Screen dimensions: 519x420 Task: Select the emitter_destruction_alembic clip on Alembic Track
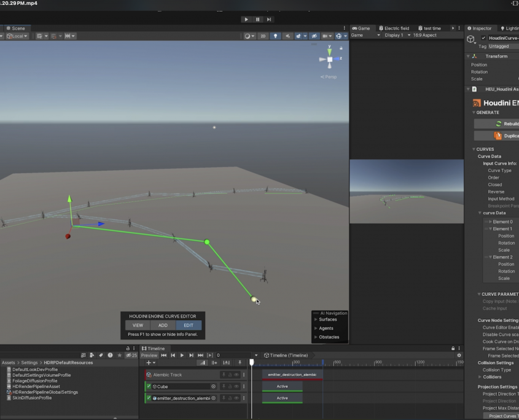(x=292, y=375)
